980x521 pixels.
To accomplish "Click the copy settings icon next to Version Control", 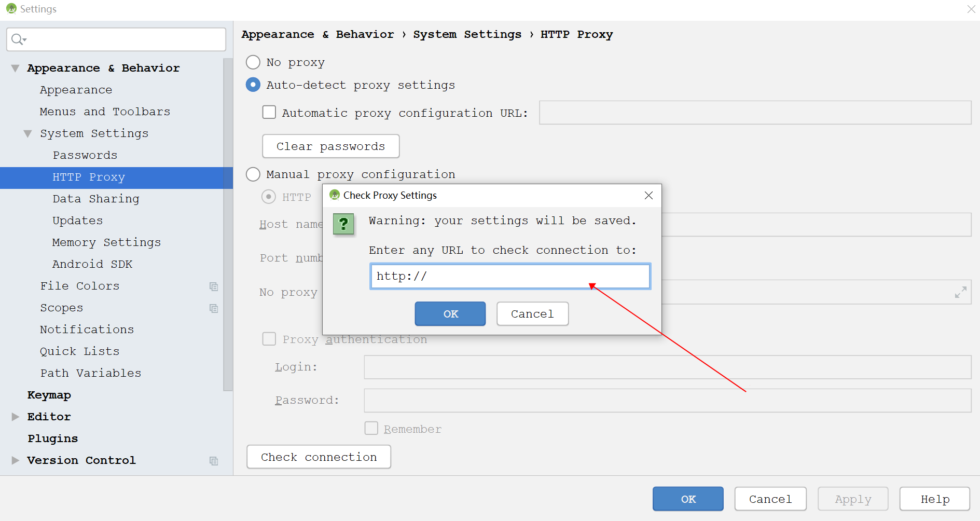I will point(214,460).
